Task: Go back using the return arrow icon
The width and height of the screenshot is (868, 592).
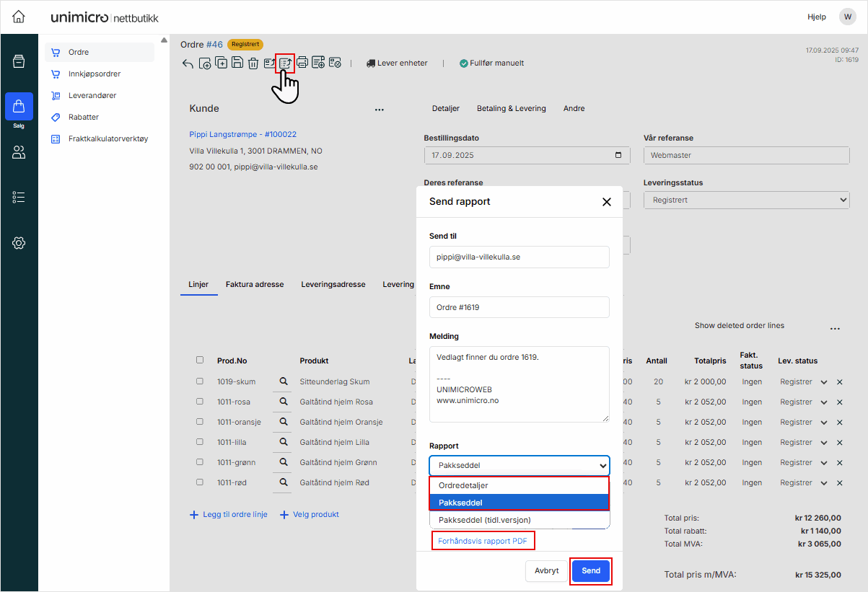Action: click(188, 63)
